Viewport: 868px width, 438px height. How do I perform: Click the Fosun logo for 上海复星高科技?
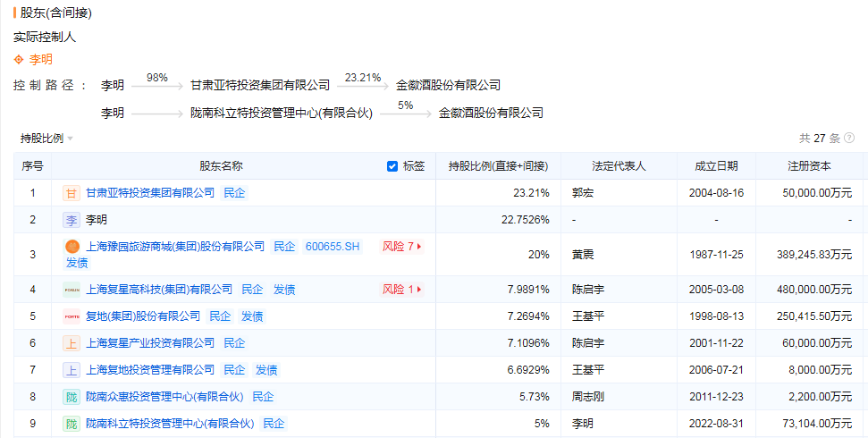click(x=72, y=290)
